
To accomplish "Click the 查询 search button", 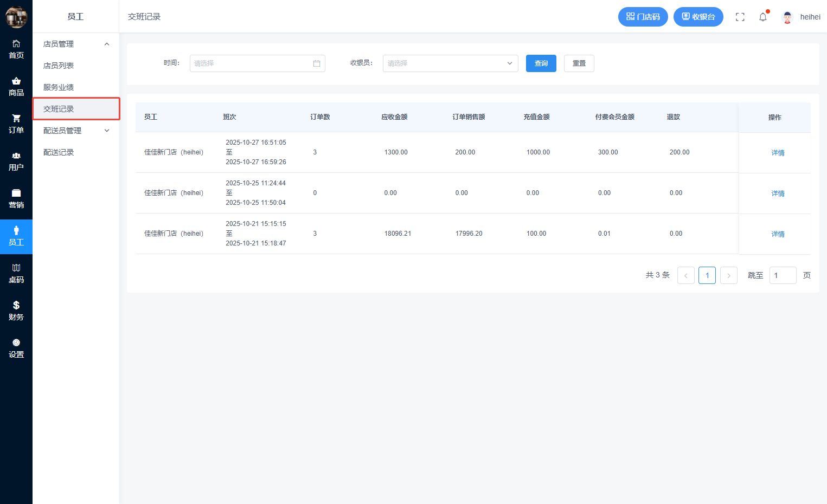I will click(541, 63).
